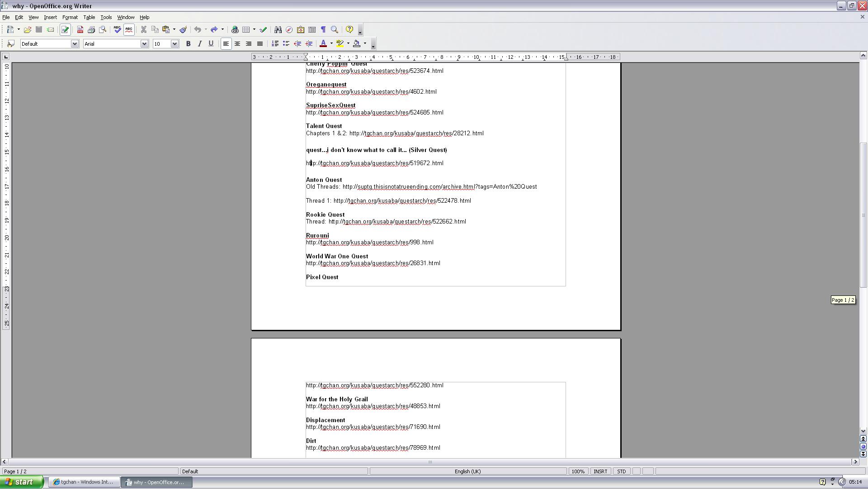Expand the font size dropdown

175,44
